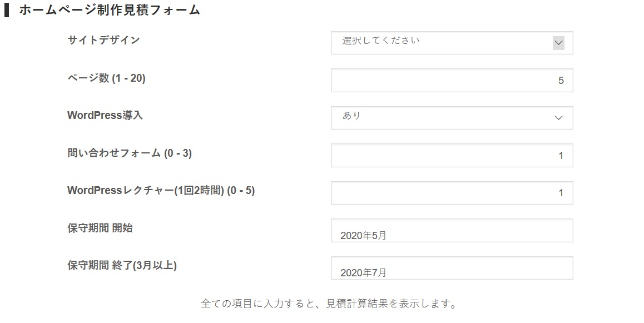Screen dimensions: 644x323
Task: Click the ページ数 (1 - 20) label
Action: (106, 78)
